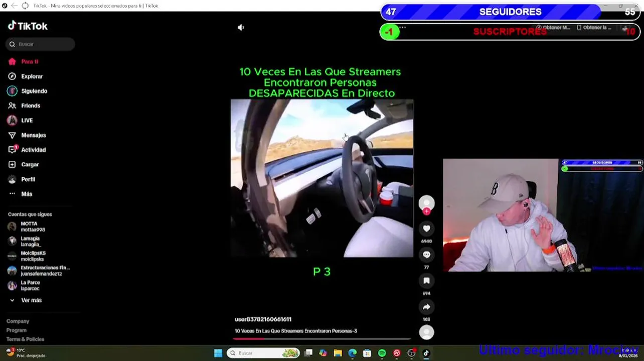The width and height of the screenshot is (644, 361).
Task: Open the Company footer link
Action: [18, 321]
